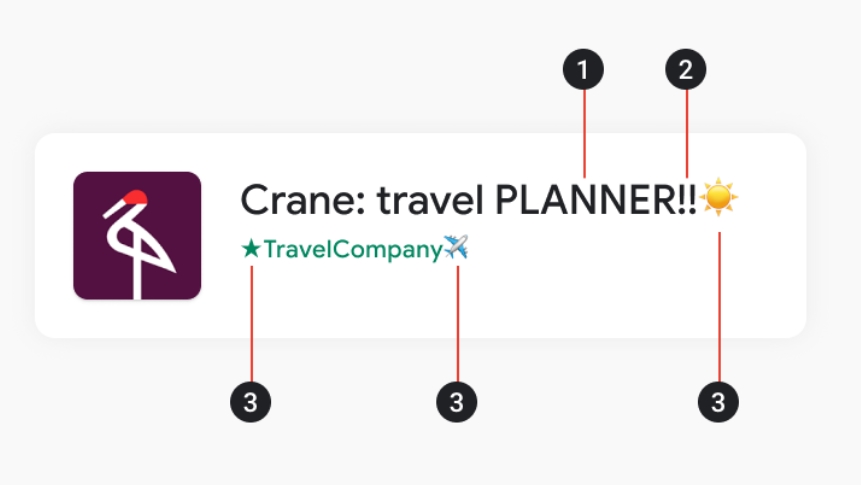861x485 pixels.
Task: Click the sun emoji after the title
Action: (719, 198)
